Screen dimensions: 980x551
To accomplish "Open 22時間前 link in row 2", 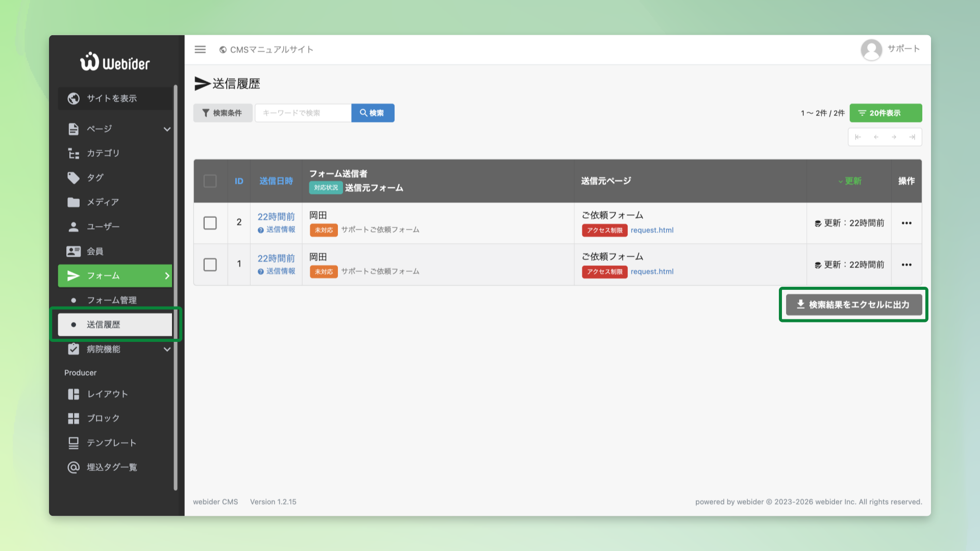I will click(276, 217).
